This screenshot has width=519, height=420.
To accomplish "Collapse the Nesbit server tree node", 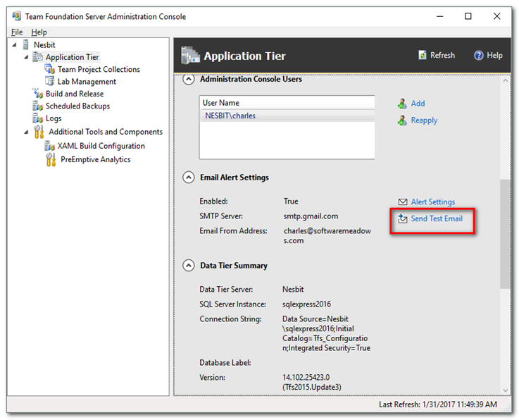I will (x=15, y=45).
